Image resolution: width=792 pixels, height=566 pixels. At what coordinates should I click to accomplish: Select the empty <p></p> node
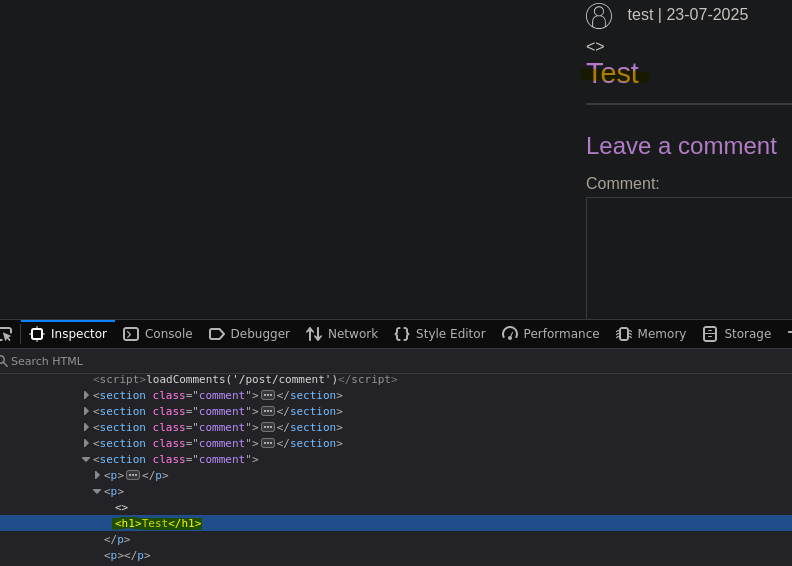tap(127, 555)
